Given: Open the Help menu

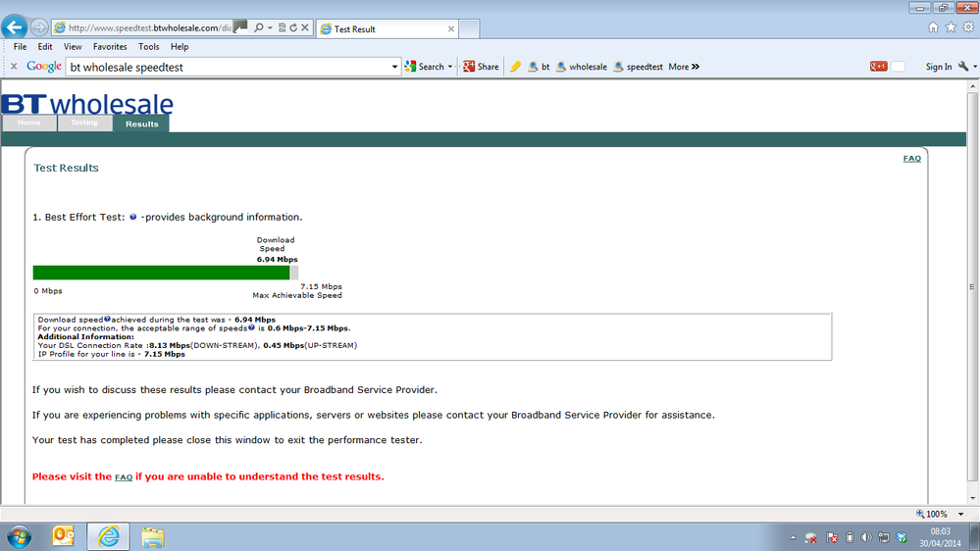Looking at the screenshot, I should point(180,47).
